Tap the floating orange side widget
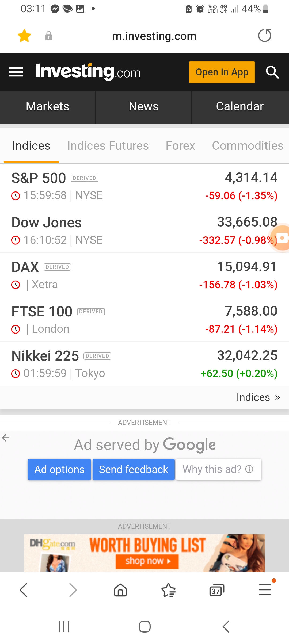Screen dimensions: 289x644 (282, 238)
